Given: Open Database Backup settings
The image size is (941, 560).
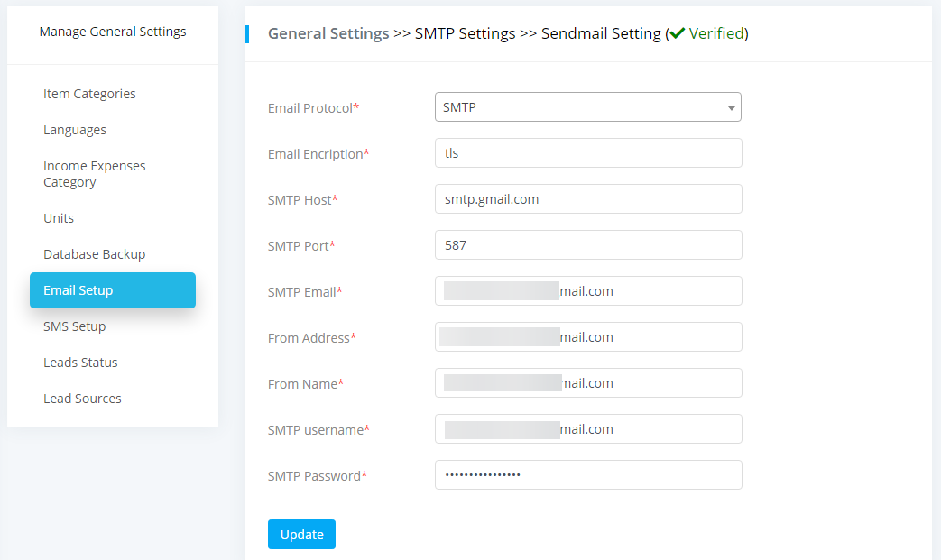Looking at the screenshot, I should (x=94, y=254).
